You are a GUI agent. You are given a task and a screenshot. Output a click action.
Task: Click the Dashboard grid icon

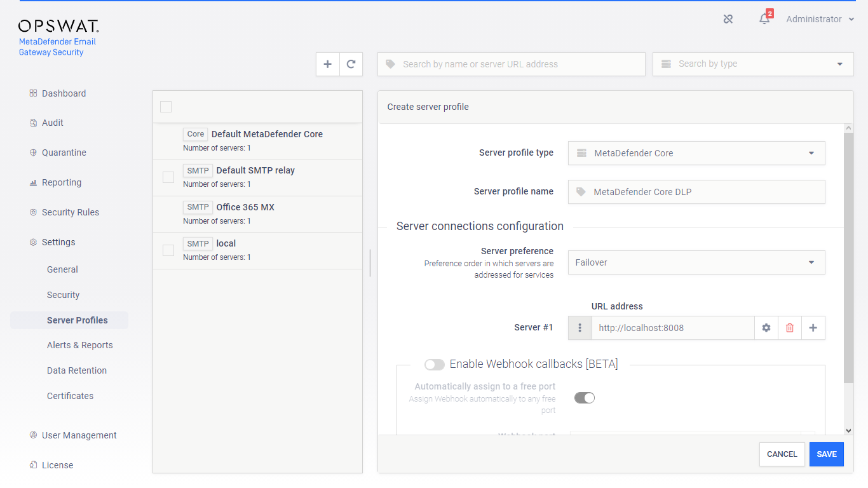(33, 93)
